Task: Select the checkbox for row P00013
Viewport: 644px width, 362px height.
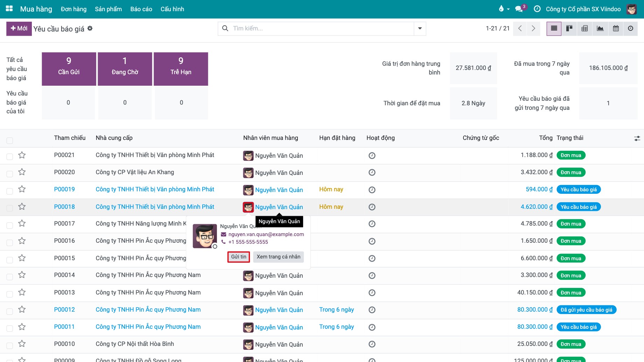Action: tap(10, 294)
